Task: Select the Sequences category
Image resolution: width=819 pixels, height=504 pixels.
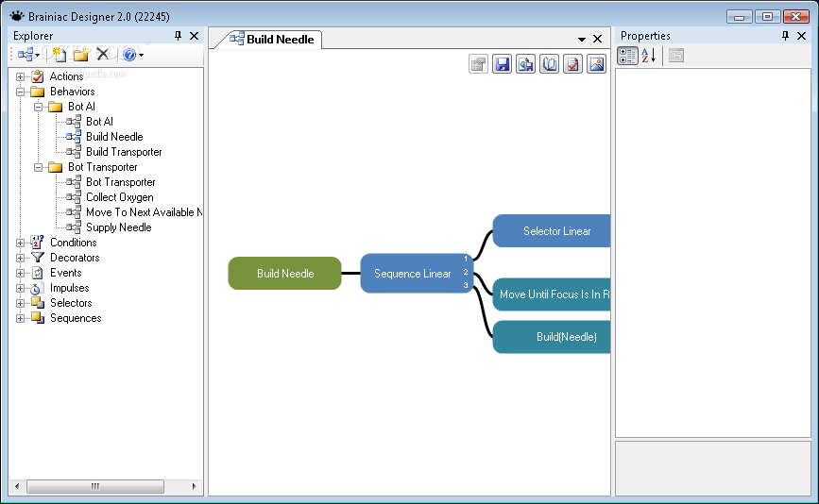Action: pyautogui.click(x=76, y=318)
